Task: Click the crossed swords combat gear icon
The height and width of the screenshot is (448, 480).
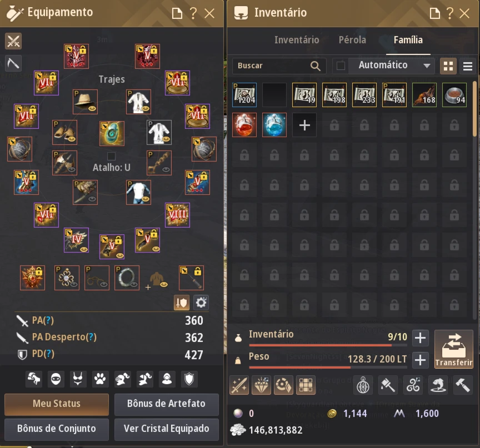Action: point(13,41)
